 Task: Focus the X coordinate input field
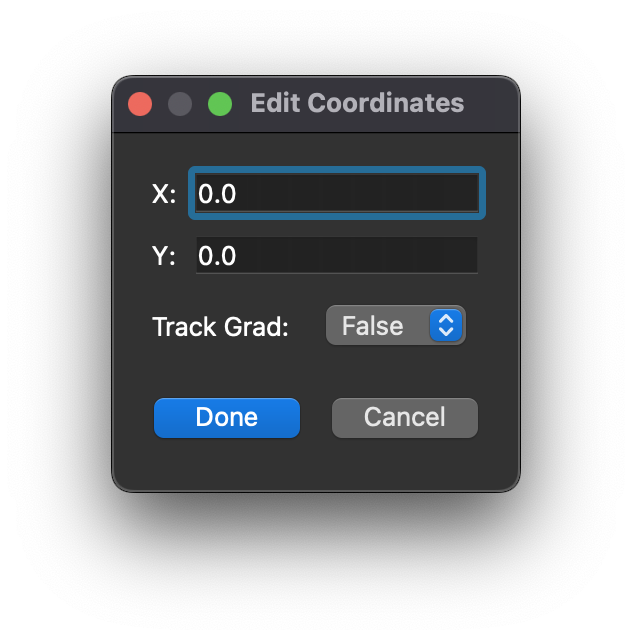[337, 193]
